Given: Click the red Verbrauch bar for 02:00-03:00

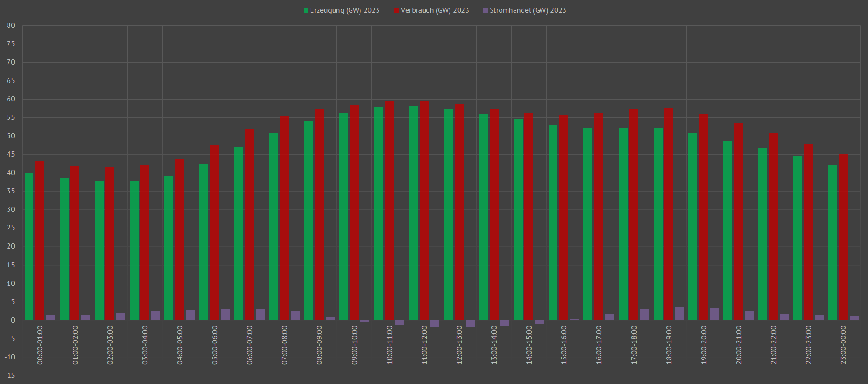Looking at the screenshot, I should tap(110, 243).
